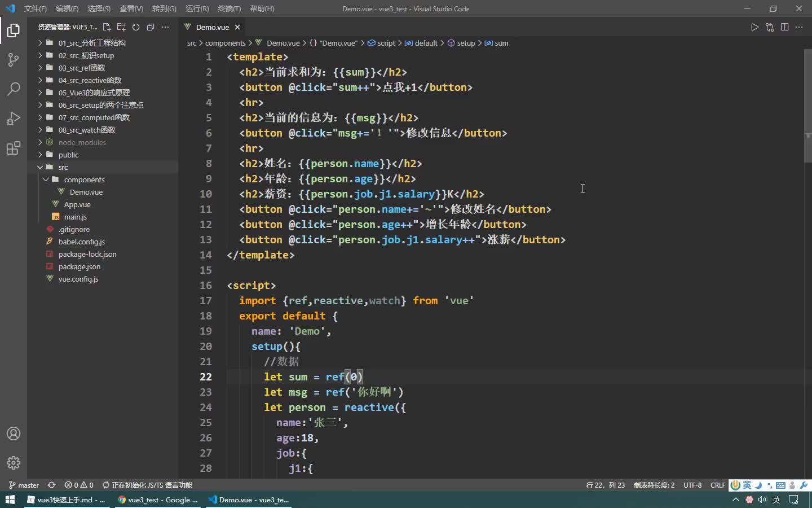Open App.vue in the file tree
The height and width of the screenshot is (508, 812).
point(103,204)
